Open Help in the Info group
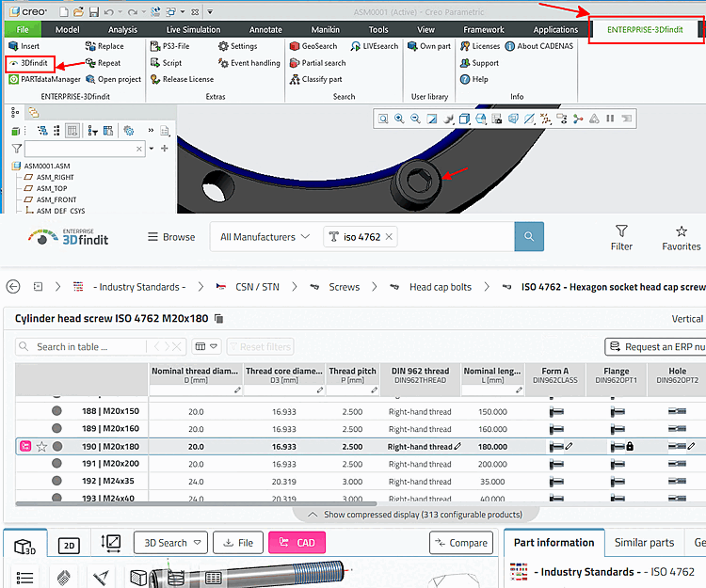 point(473,79)
